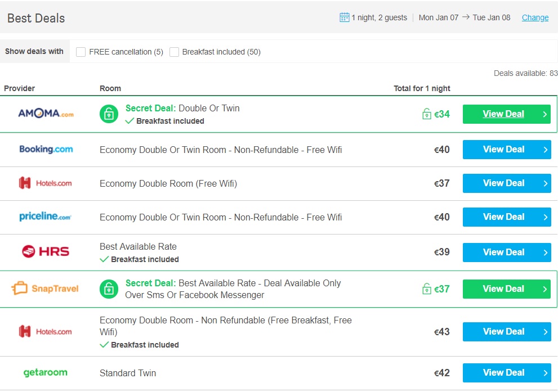Click the €39 HRS price
The height and width of the screenshot is (392, 558).
point(441,252)
